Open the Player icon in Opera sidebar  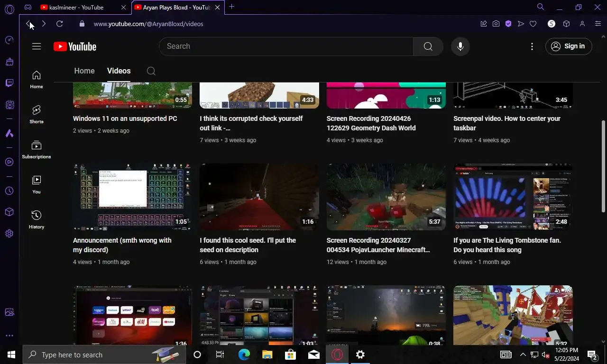tap(9, 162)
